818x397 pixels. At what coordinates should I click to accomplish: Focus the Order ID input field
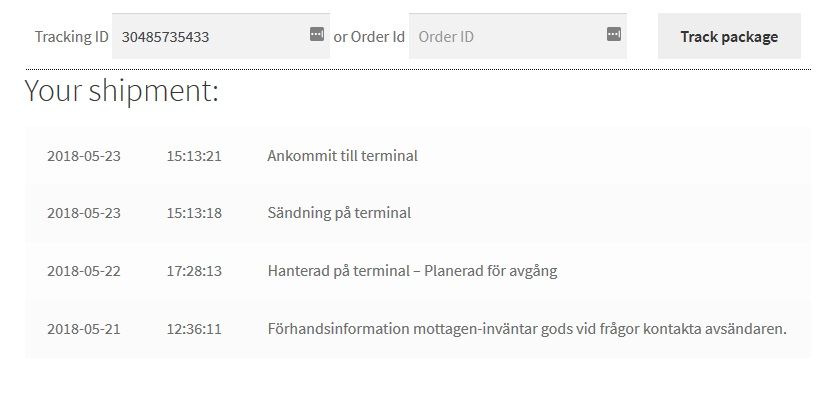(x=518, y=36)
